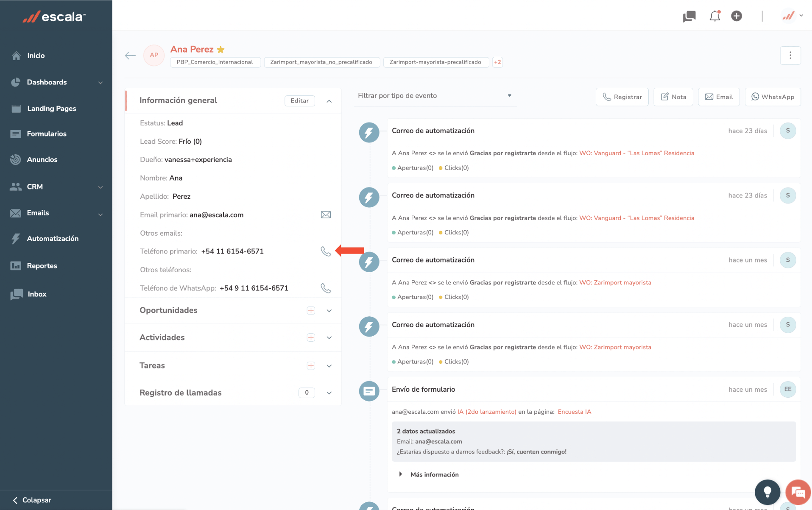
Task: Open the IA (2do lanzamiento) form link
Action: (487, 412)
